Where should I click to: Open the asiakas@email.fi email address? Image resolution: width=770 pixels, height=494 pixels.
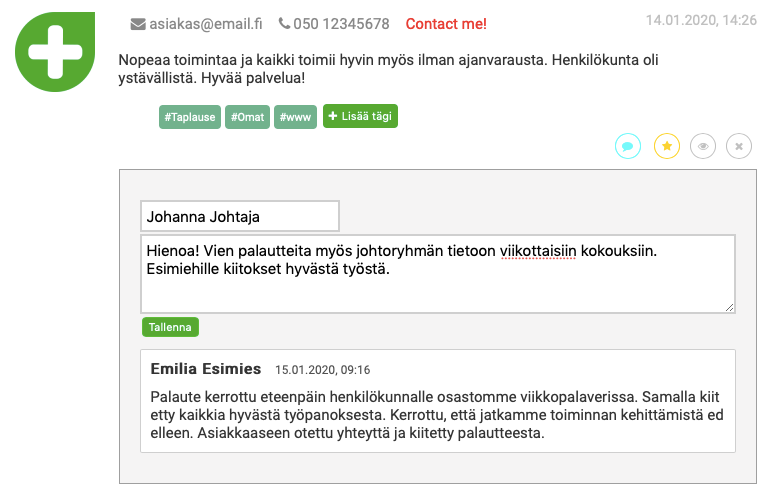tap(206, 24)
